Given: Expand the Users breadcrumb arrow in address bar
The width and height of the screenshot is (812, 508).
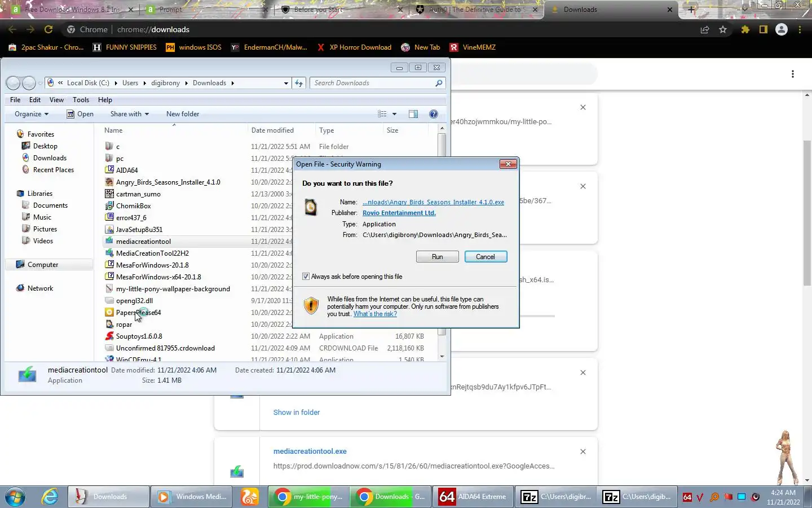Looking at the screenshot, I should click(144, 83).
